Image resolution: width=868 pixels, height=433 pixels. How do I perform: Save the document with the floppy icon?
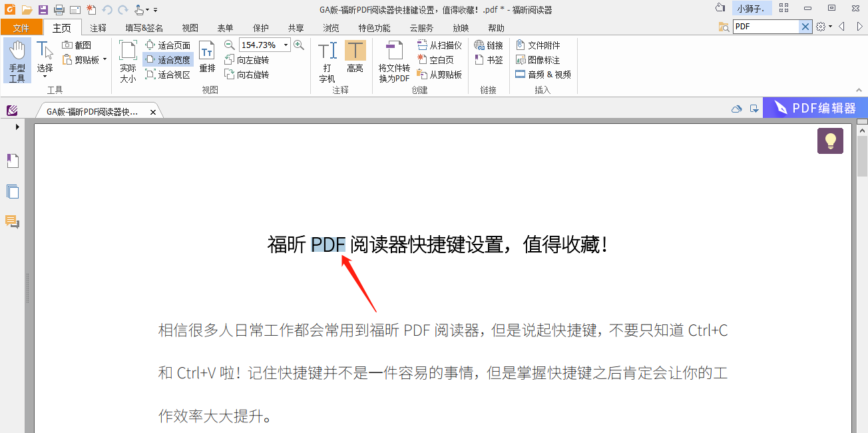pos(43,9)
